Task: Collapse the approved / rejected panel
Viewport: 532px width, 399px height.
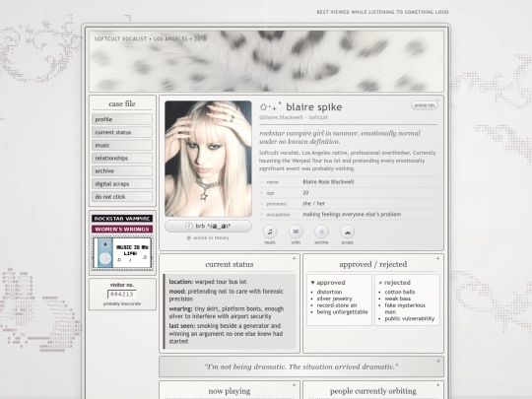Action: pos(438,258)
